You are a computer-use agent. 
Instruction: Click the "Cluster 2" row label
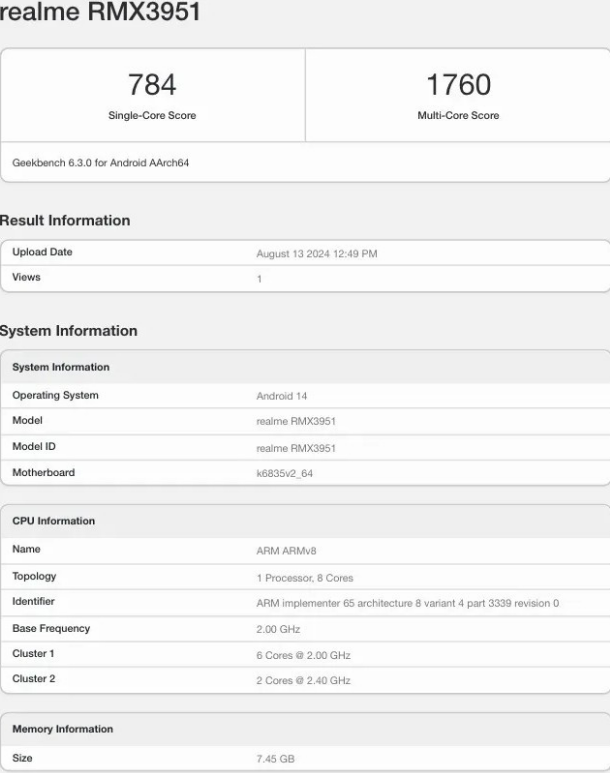click(34, 679)
